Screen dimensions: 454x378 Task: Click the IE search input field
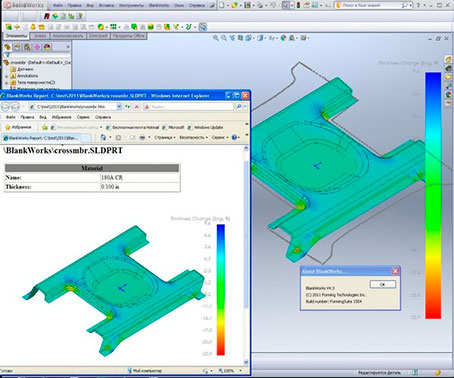coord(189,107)
